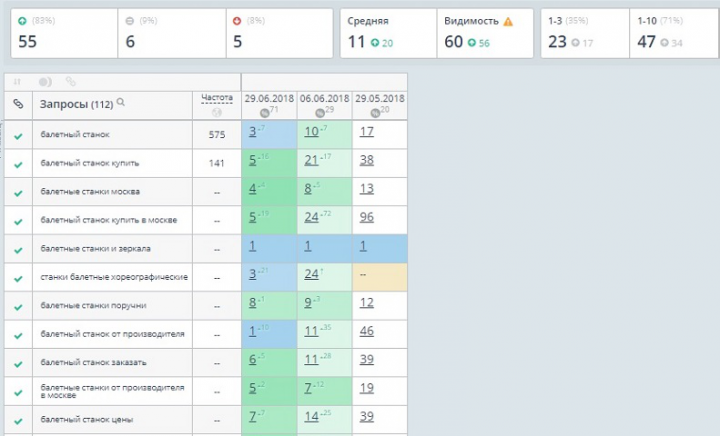Image resolution: width=720 pixels, height=436 pixels.
Task: Click the visibility icon under 29.05.2018
Action: pyautogui.click(x=375, y=113)
